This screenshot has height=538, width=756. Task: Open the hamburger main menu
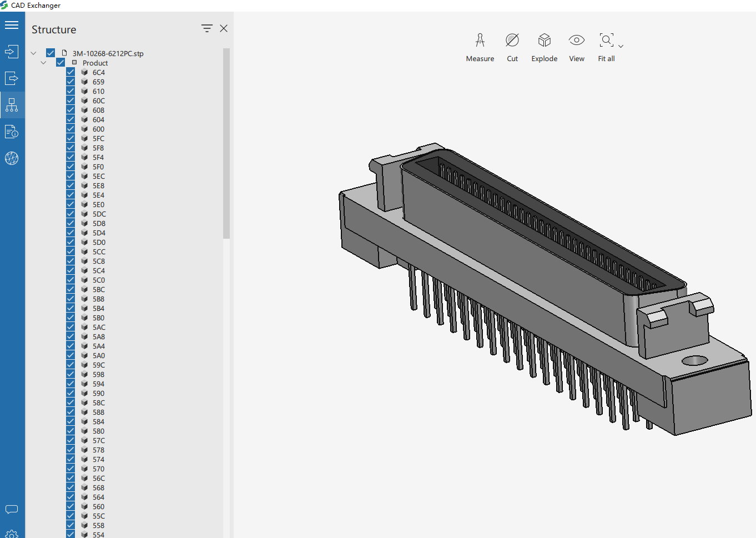click(12, 25)
